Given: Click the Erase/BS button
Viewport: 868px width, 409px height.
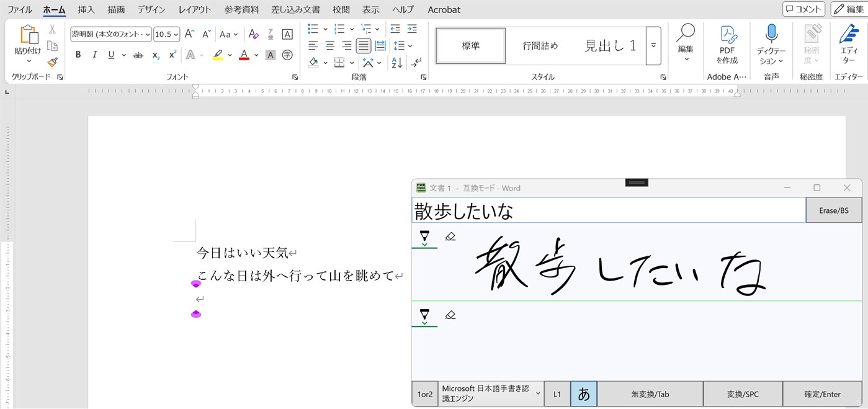Looking at the screenshot, I should point(833,210).
